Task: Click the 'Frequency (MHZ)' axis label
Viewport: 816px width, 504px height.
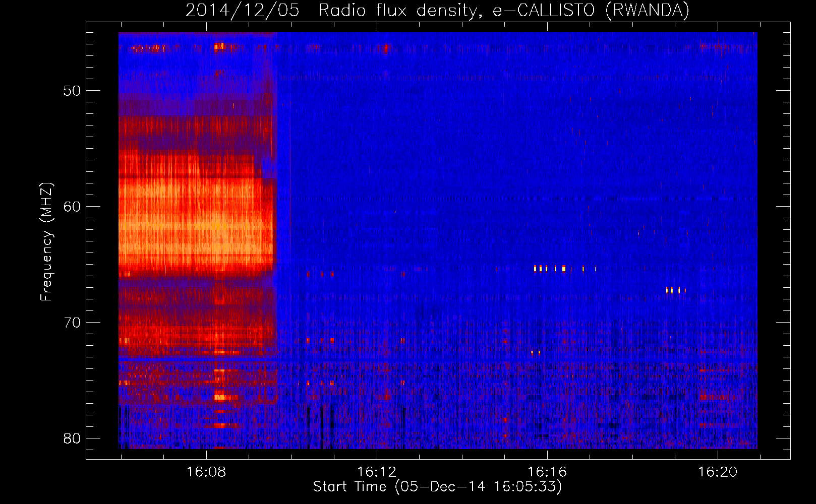Action: coord(46,241)
